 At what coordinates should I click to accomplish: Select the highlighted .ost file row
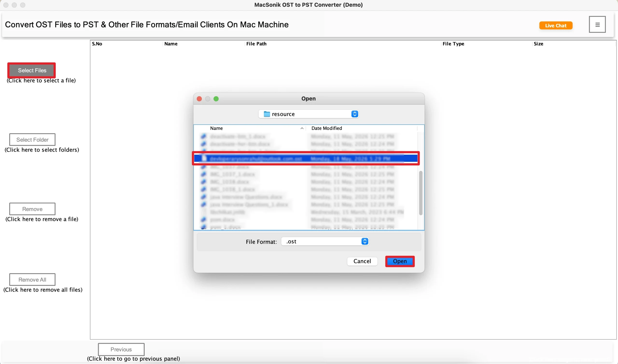(306, 158)
